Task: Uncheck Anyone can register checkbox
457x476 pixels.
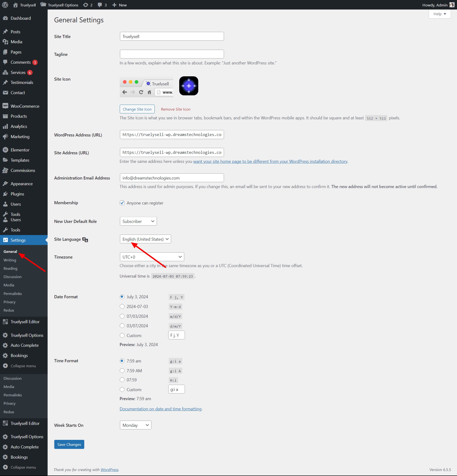Action: 122,203
